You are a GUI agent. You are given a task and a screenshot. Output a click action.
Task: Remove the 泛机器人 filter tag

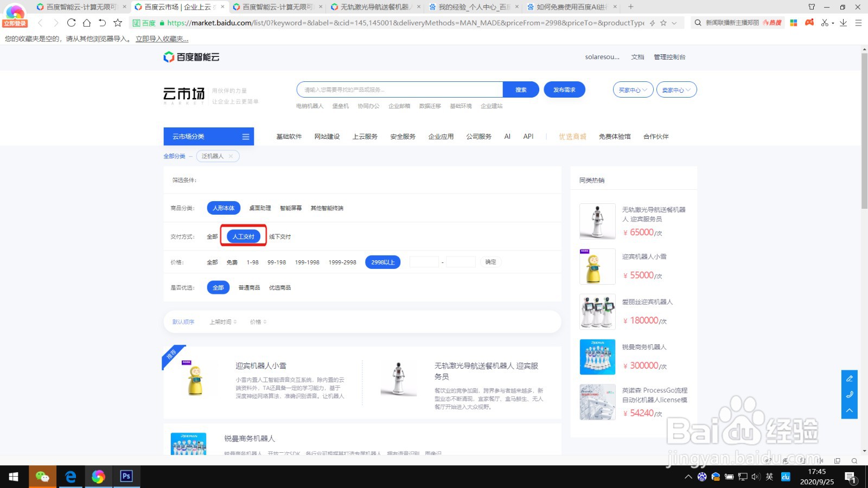pyautogui.click(x=231, y=156)
